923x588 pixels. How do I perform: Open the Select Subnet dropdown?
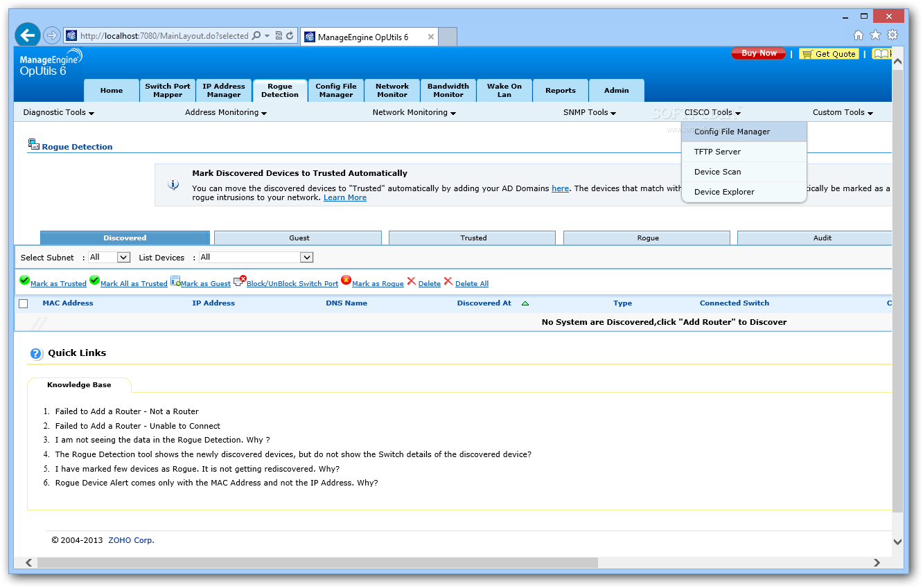109,257
